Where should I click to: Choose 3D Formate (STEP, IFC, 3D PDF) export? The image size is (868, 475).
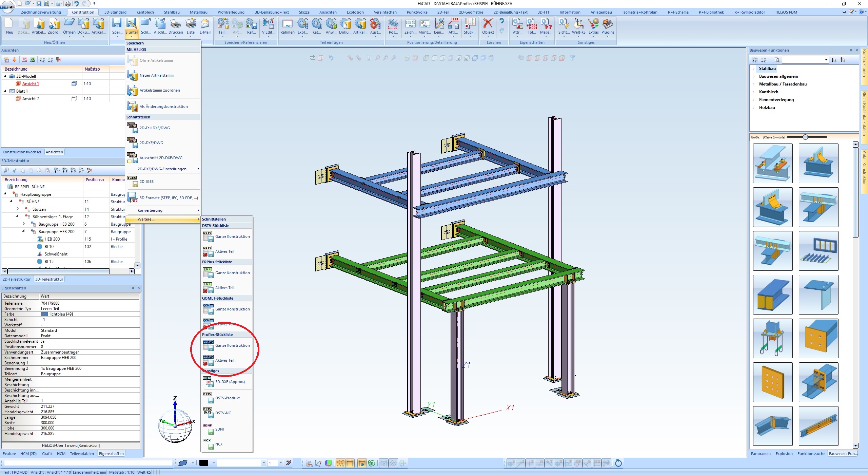169,198
